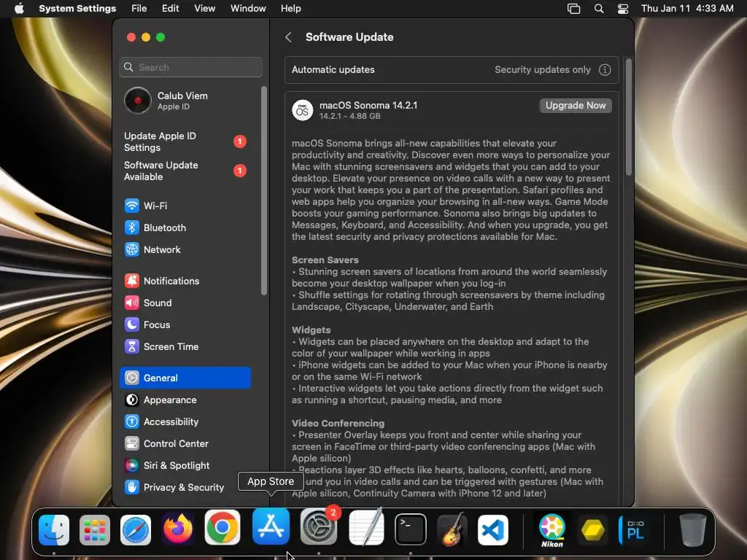Open Visual Studio Code from Dock
Image resolution: width=747 pixels, height=560 pixels.
[x=493, y=529]
